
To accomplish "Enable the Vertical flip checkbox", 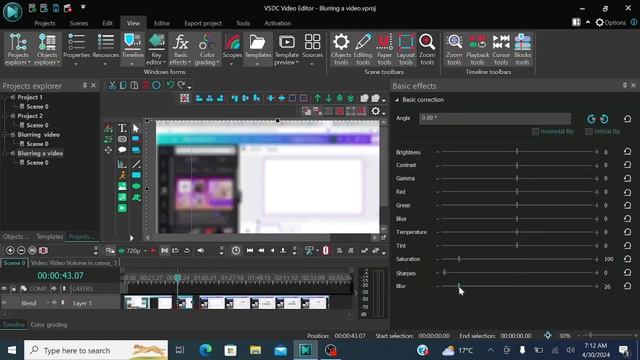I will tap(589, 131).
